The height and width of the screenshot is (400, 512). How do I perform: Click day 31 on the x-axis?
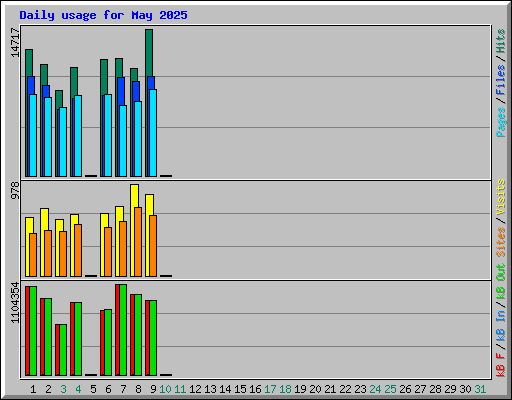pos(480,389)
